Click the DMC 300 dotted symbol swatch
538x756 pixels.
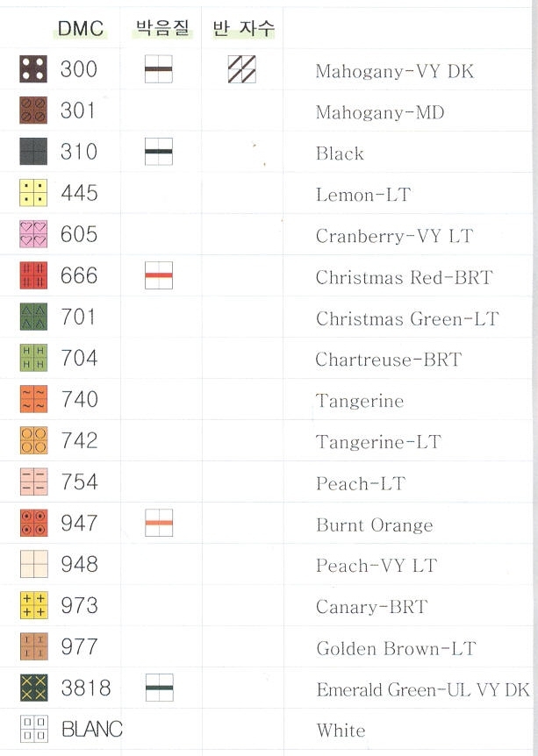[33, 69]
